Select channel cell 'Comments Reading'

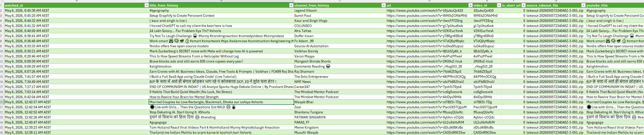340,66
